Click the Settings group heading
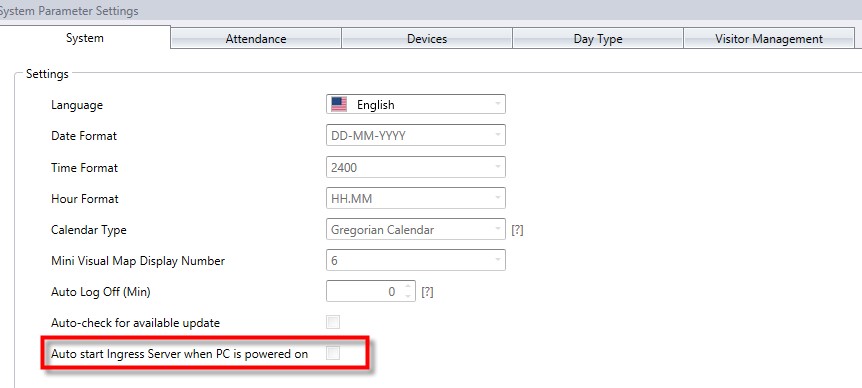862x388 pixels. coord(47,74)
